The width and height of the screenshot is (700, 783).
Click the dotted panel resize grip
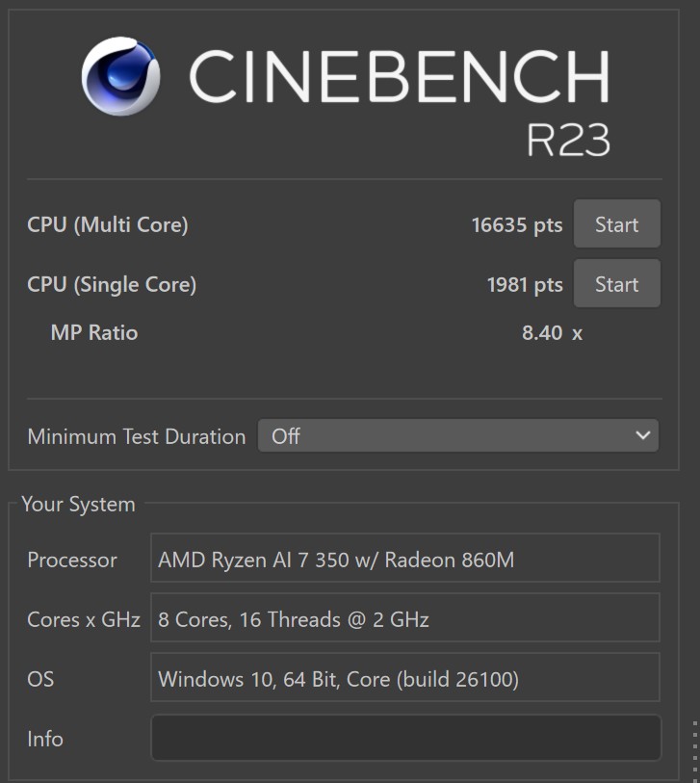coord(694,746)
